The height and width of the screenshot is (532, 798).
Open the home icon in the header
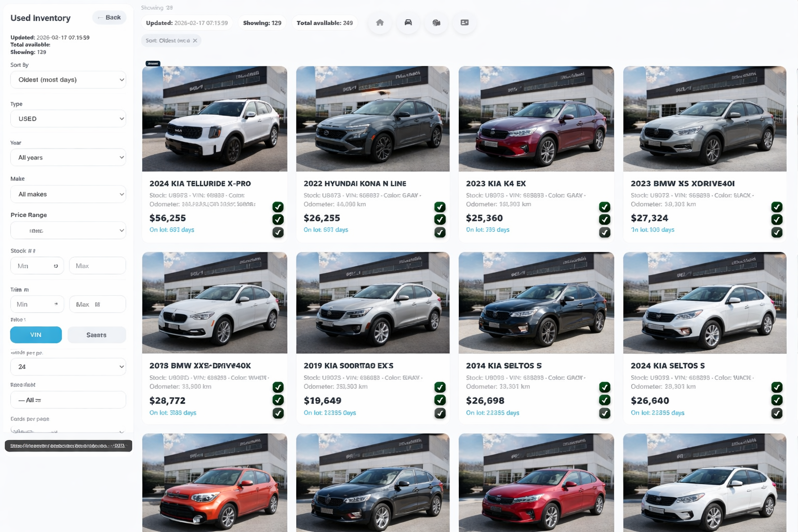click(380, 23)
